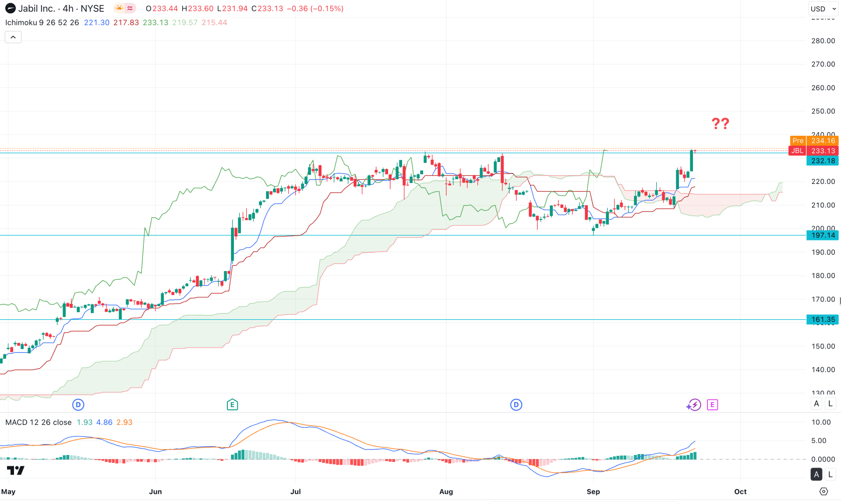
Task: Toggle auto scale on MACD pane
Action: (816, 474)
